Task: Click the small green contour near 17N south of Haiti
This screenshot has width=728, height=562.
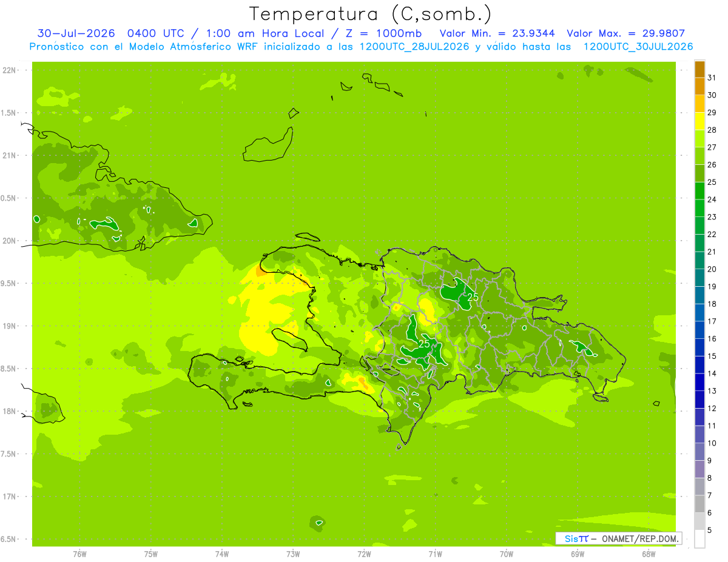Action: [x=318, y=522]
